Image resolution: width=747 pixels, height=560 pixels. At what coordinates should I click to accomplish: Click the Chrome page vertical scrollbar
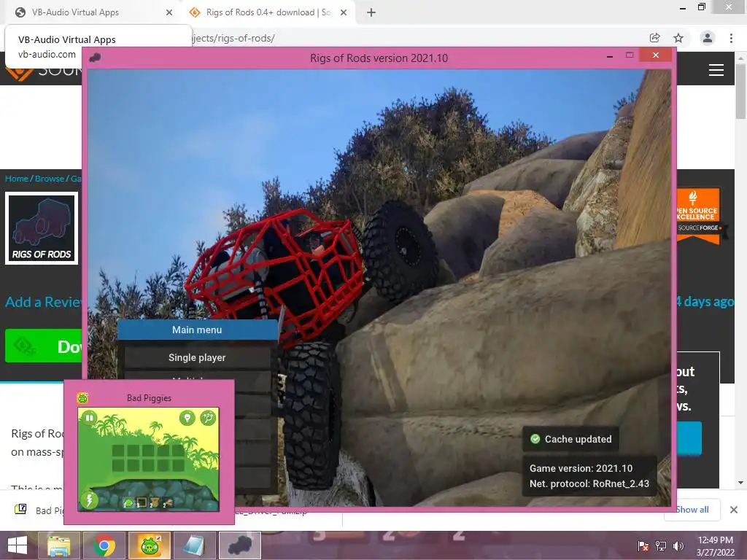click(740, 90)
